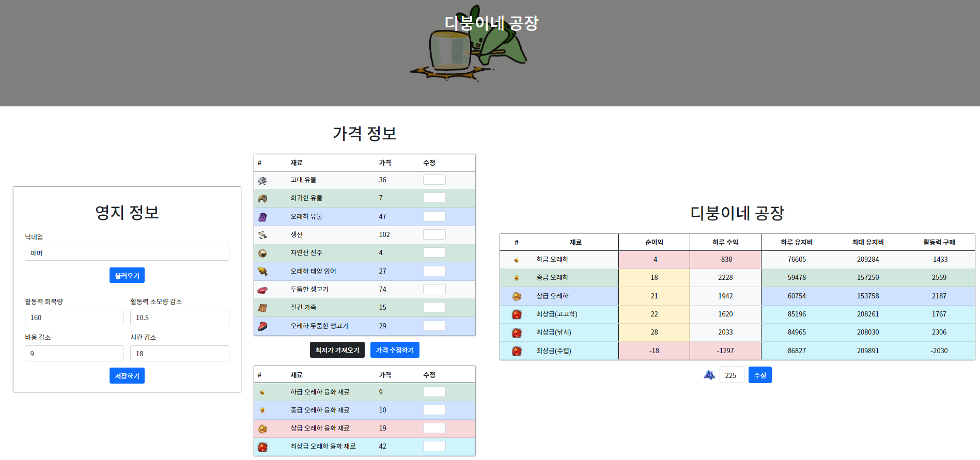Click the 중급 오레하 융화 재료 icon
This screenshot has height=460, width=980.
coord(262,410)
